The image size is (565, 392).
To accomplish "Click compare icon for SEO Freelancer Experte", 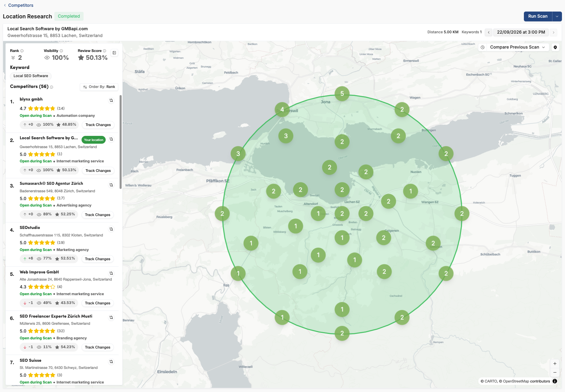I will pos(111,317).
